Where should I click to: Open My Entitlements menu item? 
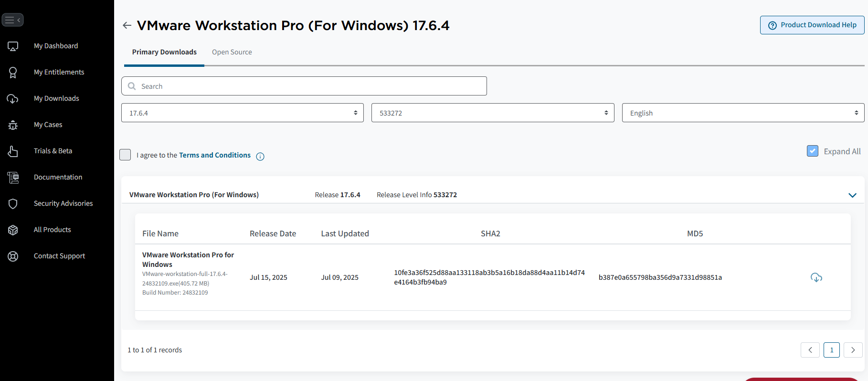pyautogui.click(x=59, y=72)
